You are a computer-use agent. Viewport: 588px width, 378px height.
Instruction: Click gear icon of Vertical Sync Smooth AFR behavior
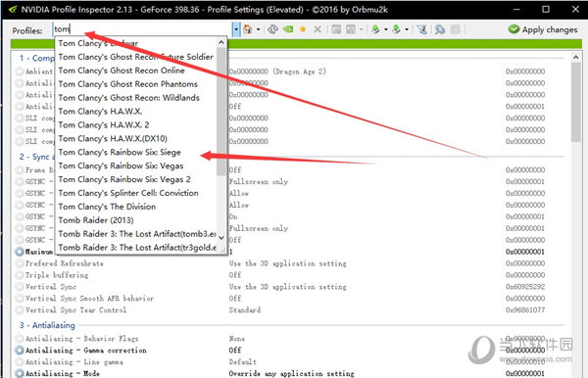point(20,299)
